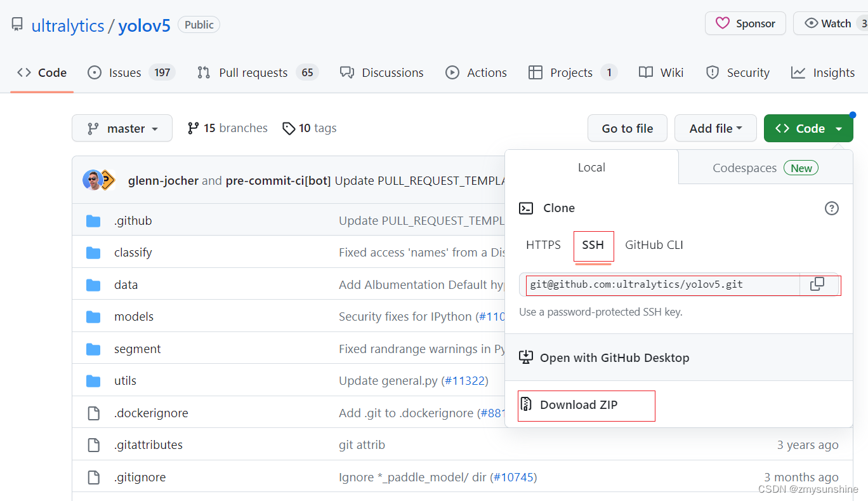Click the Go to file button
This screenshot has width=868, height=501.
[628, 128]
